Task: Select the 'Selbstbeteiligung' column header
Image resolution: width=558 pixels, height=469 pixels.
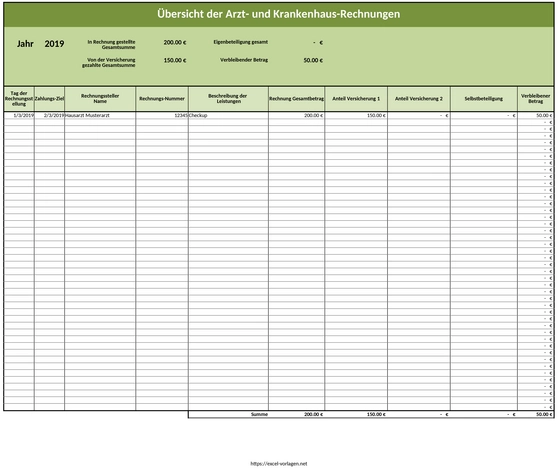Action: 484,99
